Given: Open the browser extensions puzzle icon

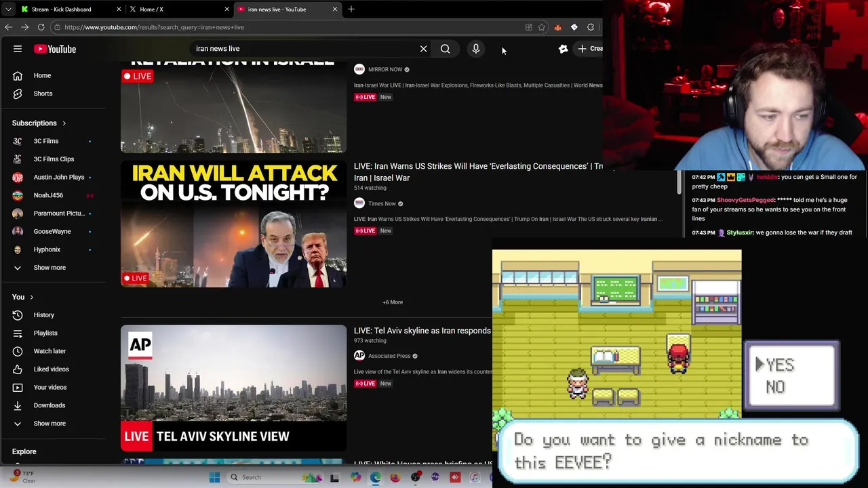Looking at the screenshot, I should 591,27.
